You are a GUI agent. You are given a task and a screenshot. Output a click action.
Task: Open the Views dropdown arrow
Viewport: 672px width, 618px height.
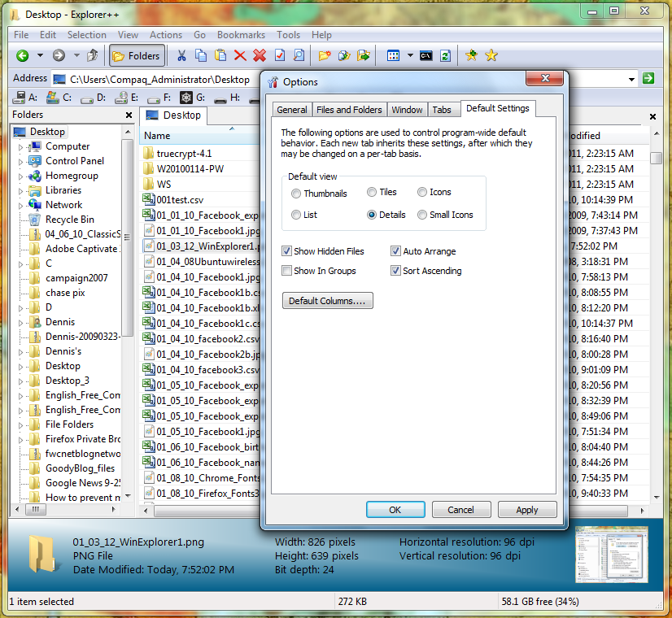click(410, 55)
